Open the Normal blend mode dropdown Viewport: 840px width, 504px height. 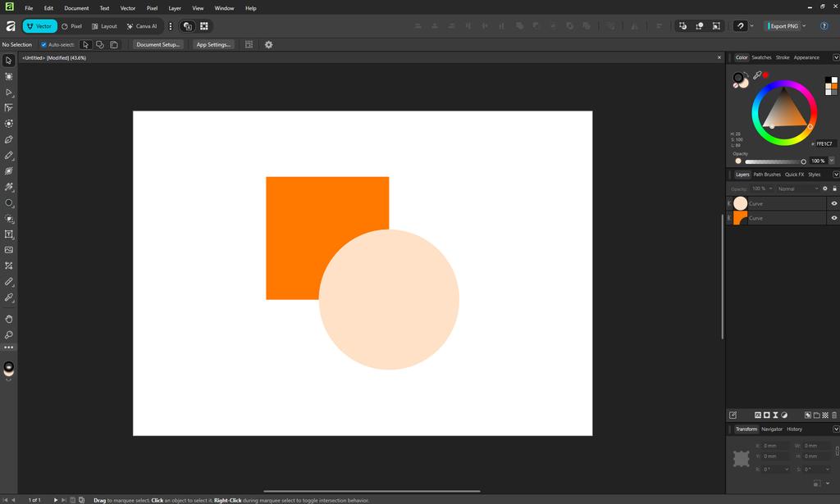(797, 188)
